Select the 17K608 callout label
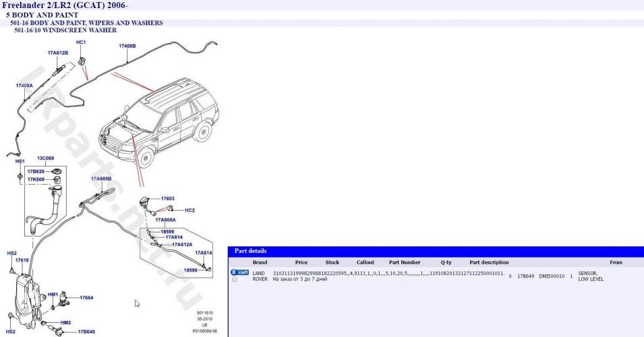The height and width of the screenshot is (337, 644). click(36, 179)
